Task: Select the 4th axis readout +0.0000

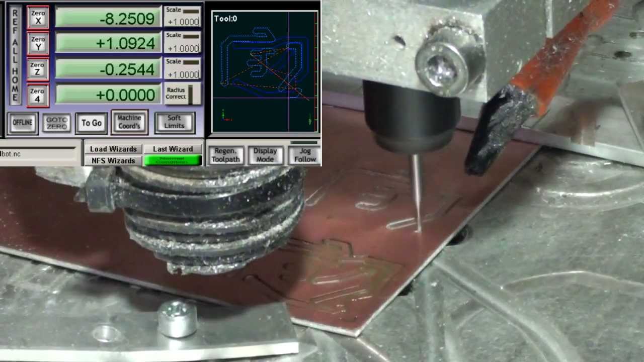Action: coord(108,95)
